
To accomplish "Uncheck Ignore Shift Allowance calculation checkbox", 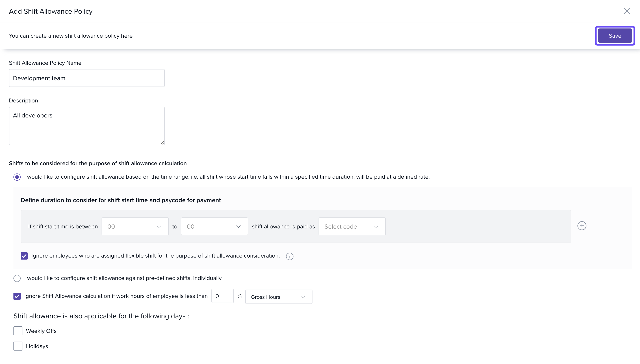I will 17,296.
